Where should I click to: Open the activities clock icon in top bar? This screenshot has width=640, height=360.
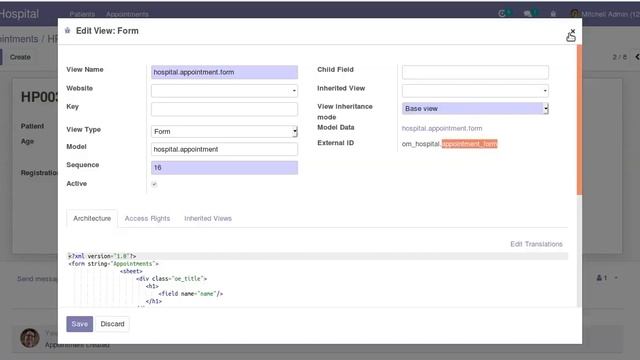[502, 13]
